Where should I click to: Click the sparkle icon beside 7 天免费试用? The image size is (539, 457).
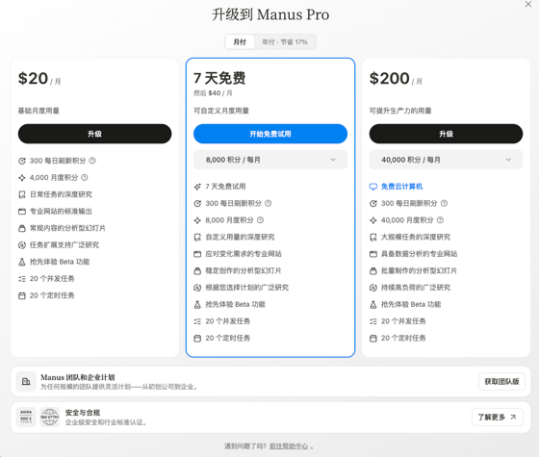[197, 187]
